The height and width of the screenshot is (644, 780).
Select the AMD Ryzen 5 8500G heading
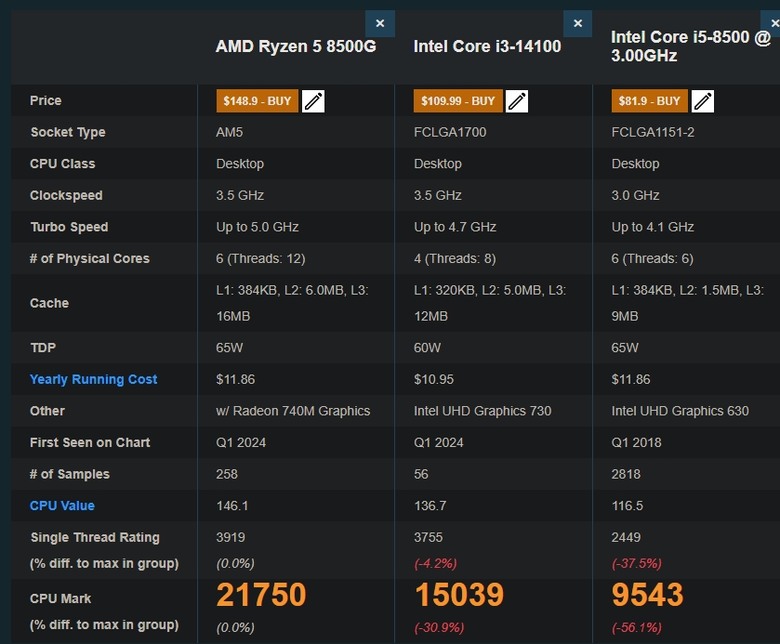point(296,46)
